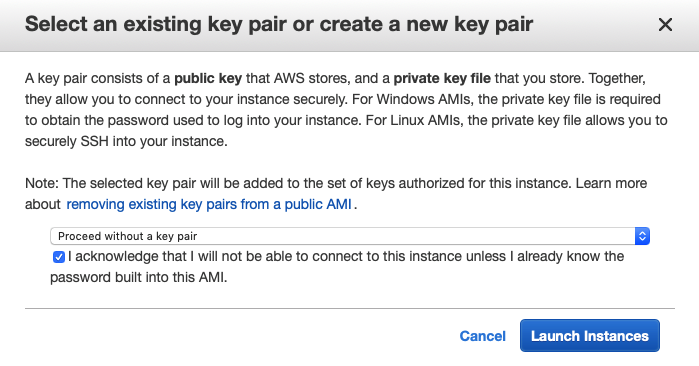
Task: Click 'password built into this AMI' text
Action: (139, 277)
